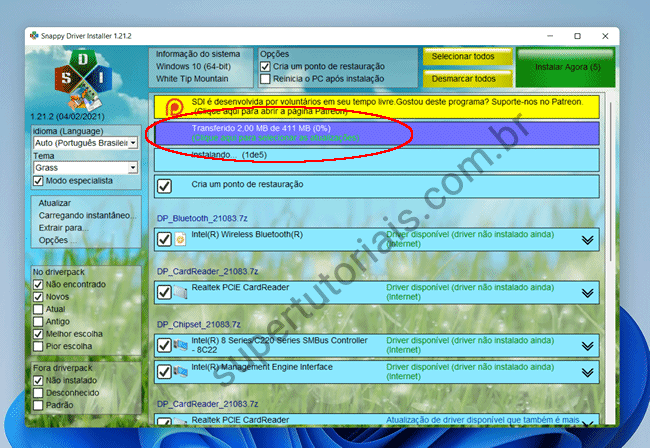Screen dimensions: 650x448
Task: Expand the Management Engine Interface row
Action: point(587,371)
